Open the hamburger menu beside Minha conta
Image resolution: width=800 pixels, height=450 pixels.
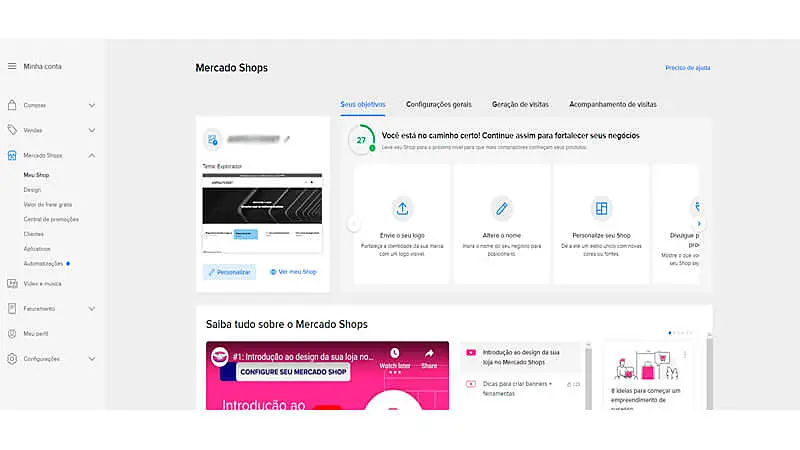[12, 66]
